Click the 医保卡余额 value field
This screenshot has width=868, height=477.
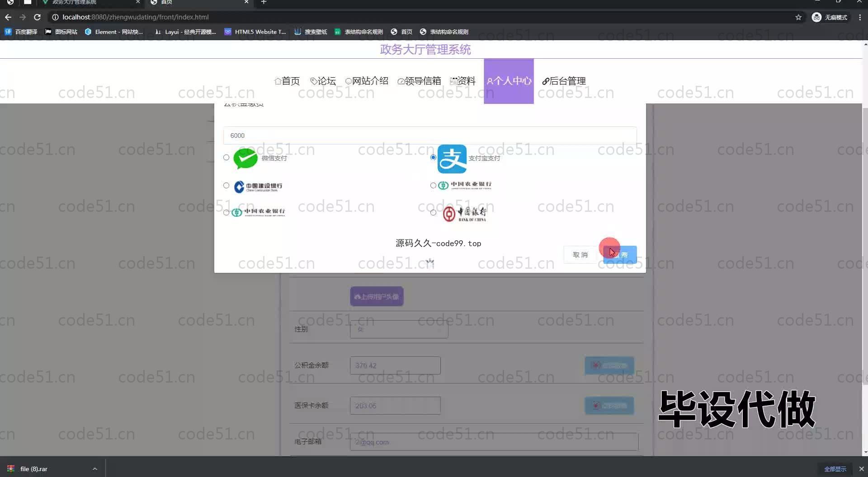tap(395, 406)
